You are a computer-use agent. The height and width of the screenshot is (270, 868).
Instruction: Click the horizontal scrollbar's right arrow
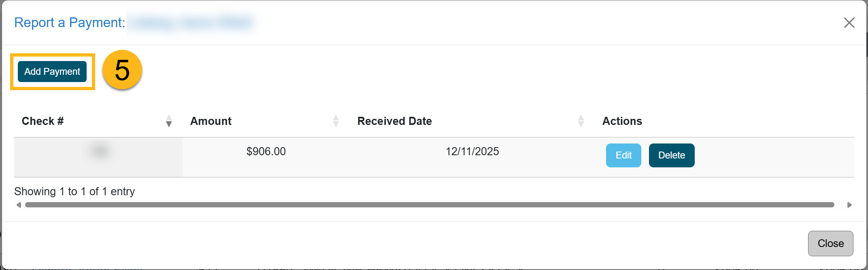849,205
